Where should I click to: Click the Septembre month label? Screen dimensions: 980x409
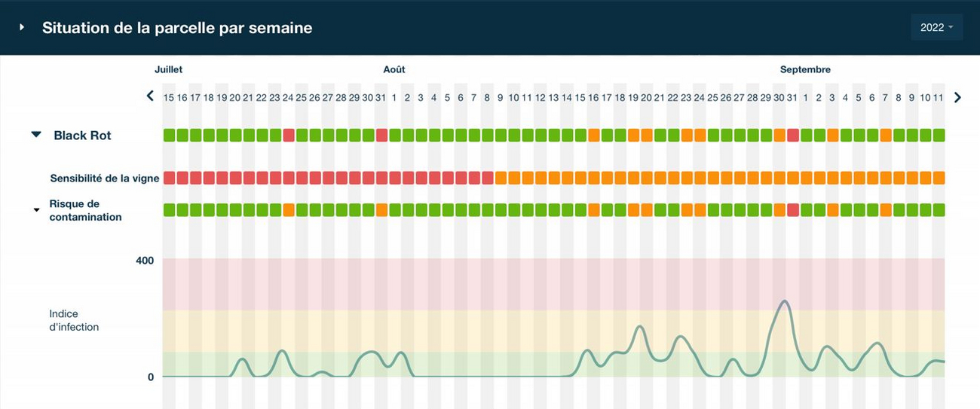pyautogui.click(x=805, y=69)
